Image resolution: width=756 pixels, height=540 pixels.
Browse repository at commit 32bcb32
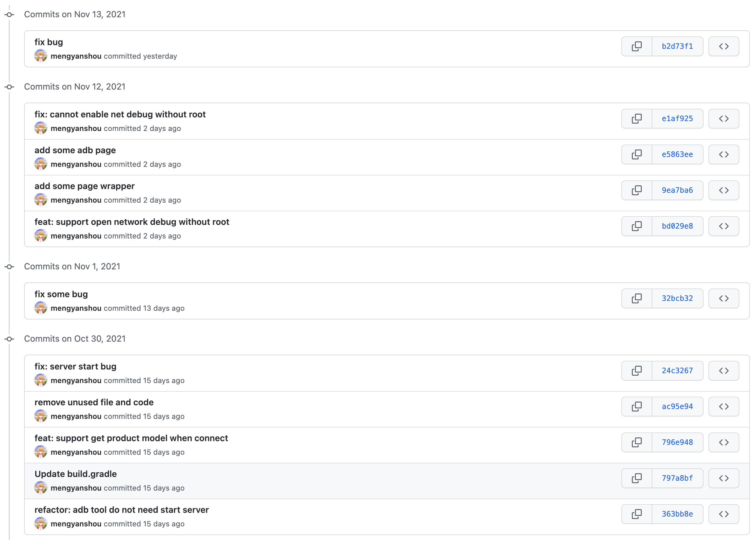[724, 299]
